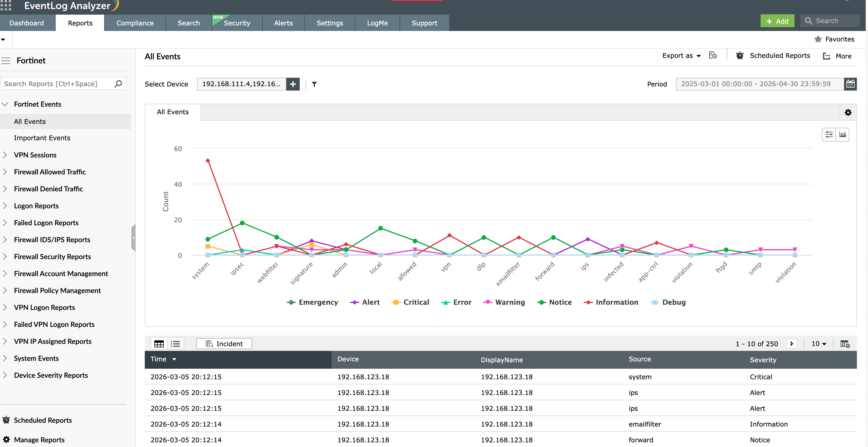Viewport: 868px width, 447px height.
Task: Expand VPN Sessions reports
Action: tap(5, 155)
